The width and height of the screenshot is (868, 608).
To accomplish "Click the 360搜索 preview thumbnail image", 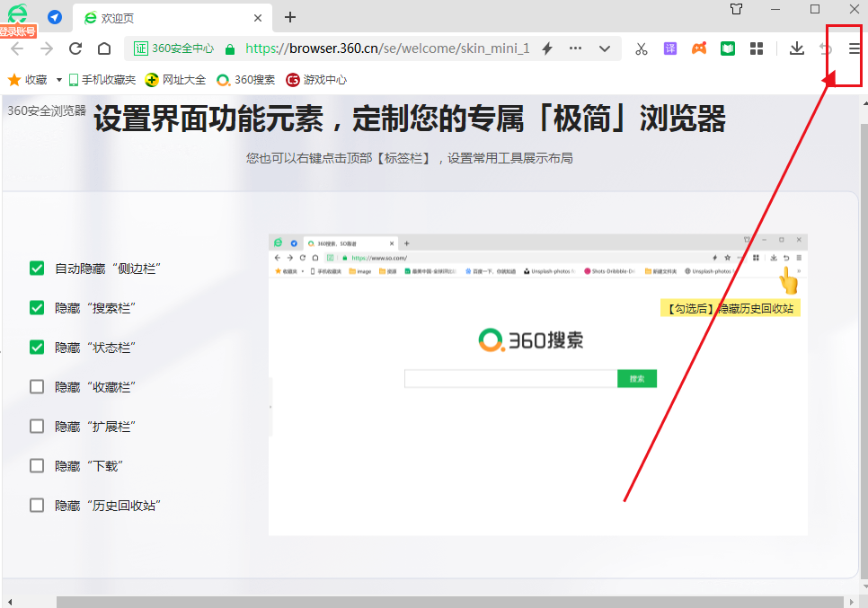I will pos(538,384).
